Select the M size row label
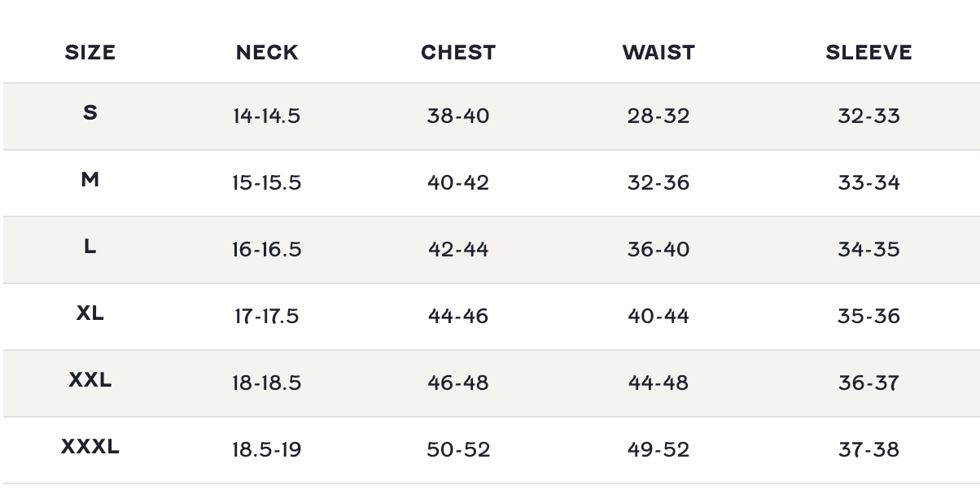Viewport: 980px width, 490px height. pyautogui.click(x=90, y=180)
